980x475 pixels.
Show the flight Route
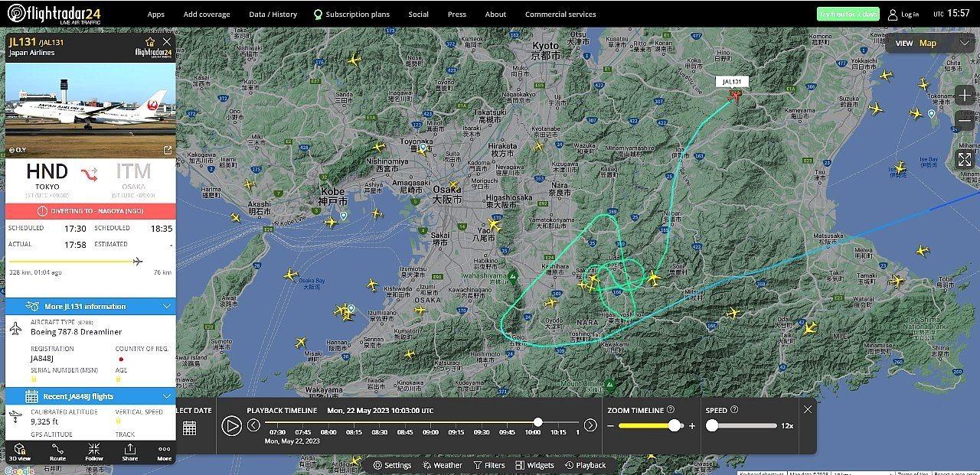[x=57, y=452]
